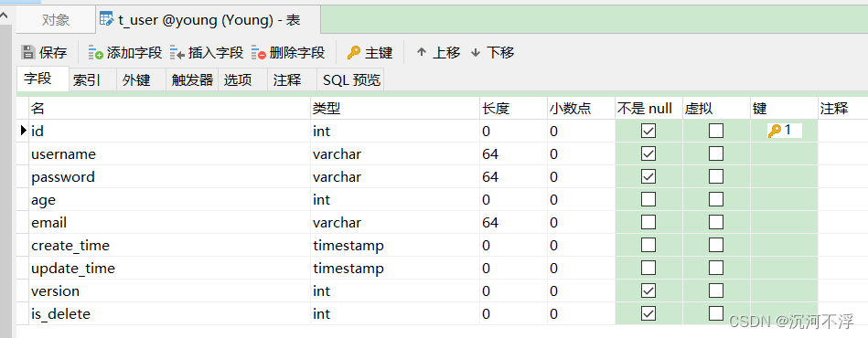
Task: Click the Add Field (添加字段) icon
Action: [x=96, y=53]
